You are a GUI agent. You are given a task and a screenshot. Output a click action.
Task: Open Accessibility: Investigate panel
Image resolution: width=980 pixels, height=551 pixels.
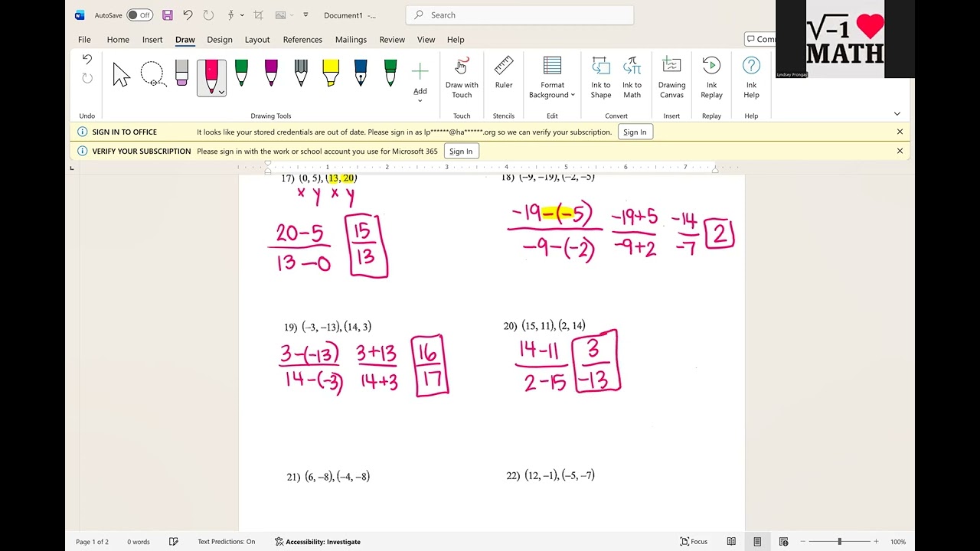318,542
